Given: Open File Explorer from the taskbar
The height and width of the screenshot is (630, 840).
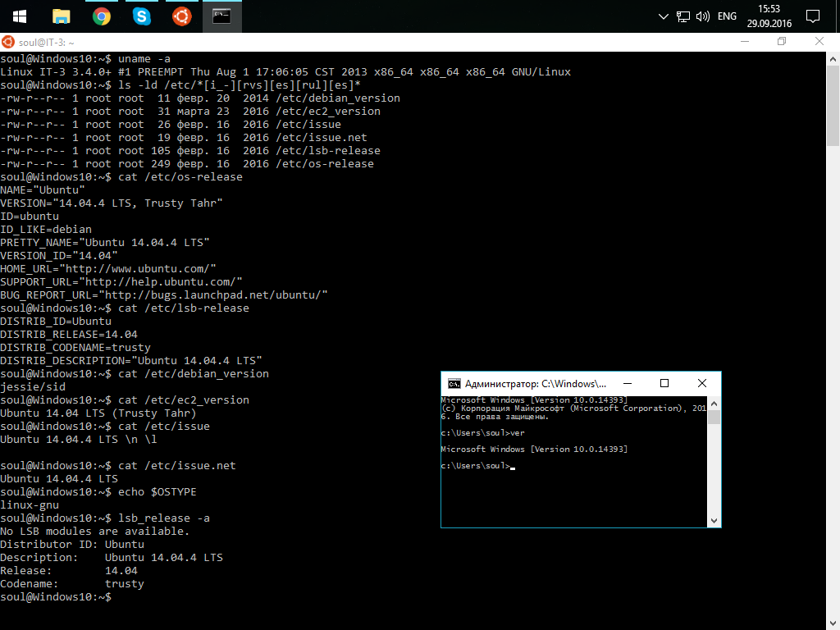Looking at the screenshot, I should [61, 16].
